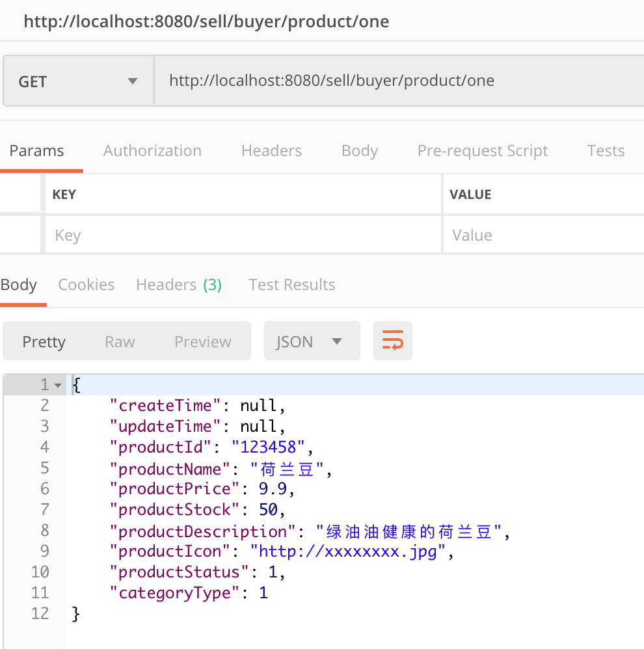Open the request Headers tab
This screenshot has width=644, height=649.
(x=271, y=151)
